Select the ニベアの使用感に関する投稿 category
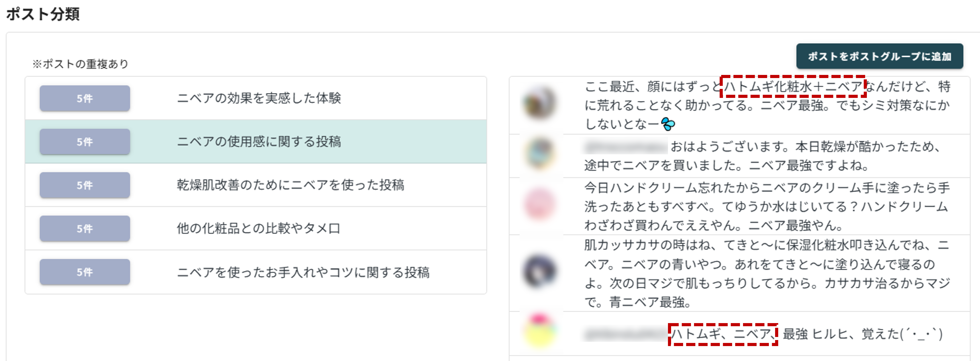The image size is (980, 361). (x=259, y=142)
